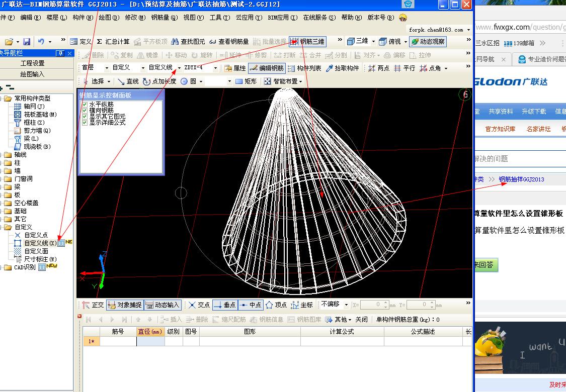Select 平行 parallel axis tool
The height and width of the screenshot is (392, 566).
(405, 68)
